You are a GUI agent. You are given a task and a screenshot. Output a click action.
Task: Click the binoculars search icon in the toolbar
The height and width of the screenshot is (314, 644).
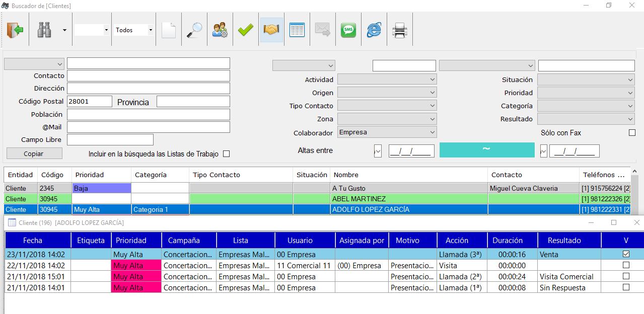tap(44, 30)
